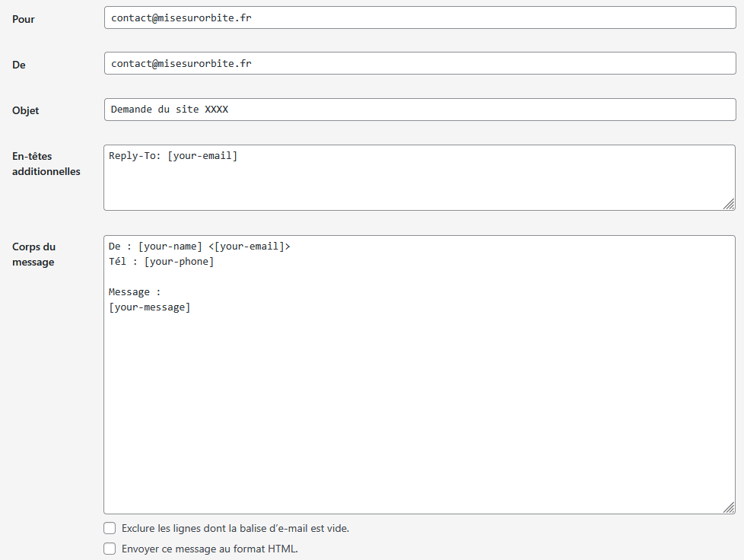The image size is (744, 560).
Task: Select the "Objet" subject input field
Action: pyautogui.click(x=419, y=110)
